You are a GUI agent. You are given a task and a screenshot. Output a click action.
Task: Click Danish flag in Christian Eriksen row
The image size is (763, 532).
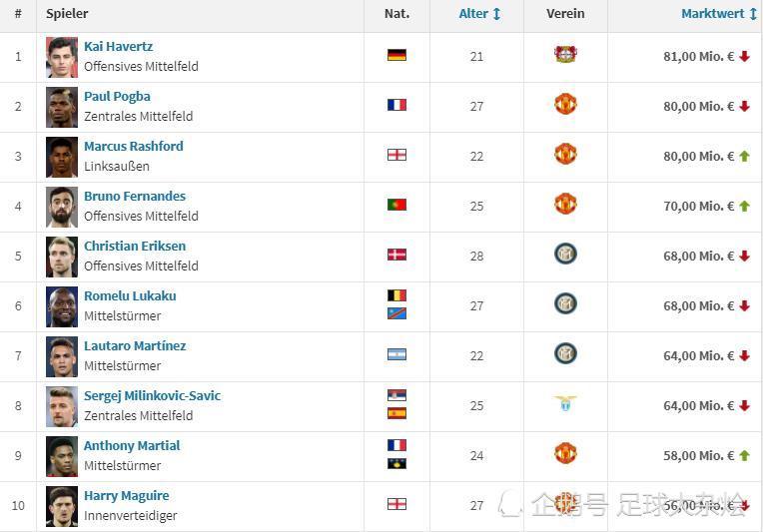396,255
